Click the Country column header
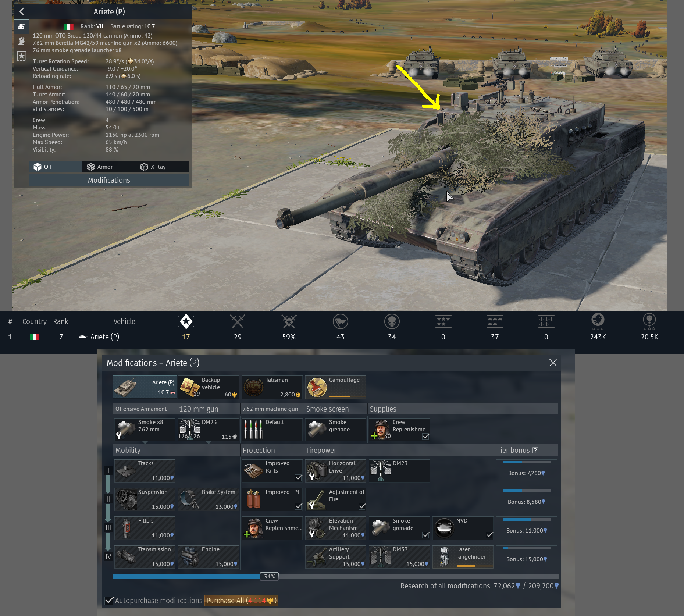The width and height of the screenshot is (684, 616). coord(35,321)
